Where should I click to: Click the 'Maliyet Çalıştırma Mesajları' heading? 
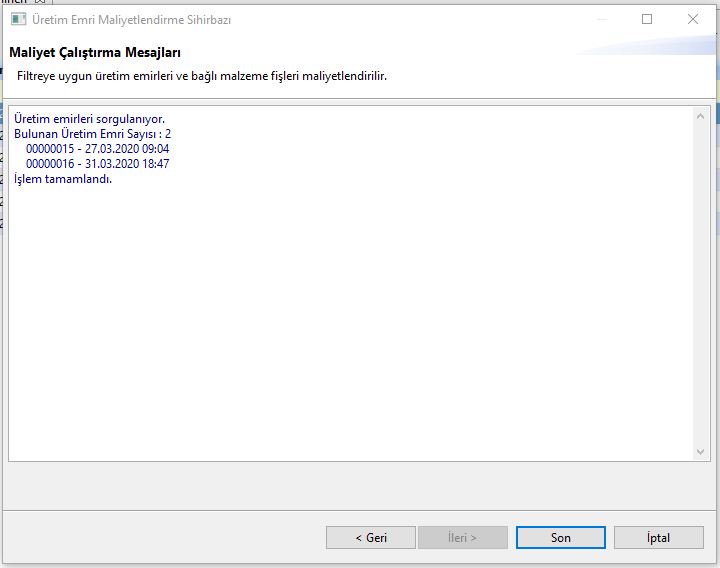pyautogui.click(x=95, y=52)
